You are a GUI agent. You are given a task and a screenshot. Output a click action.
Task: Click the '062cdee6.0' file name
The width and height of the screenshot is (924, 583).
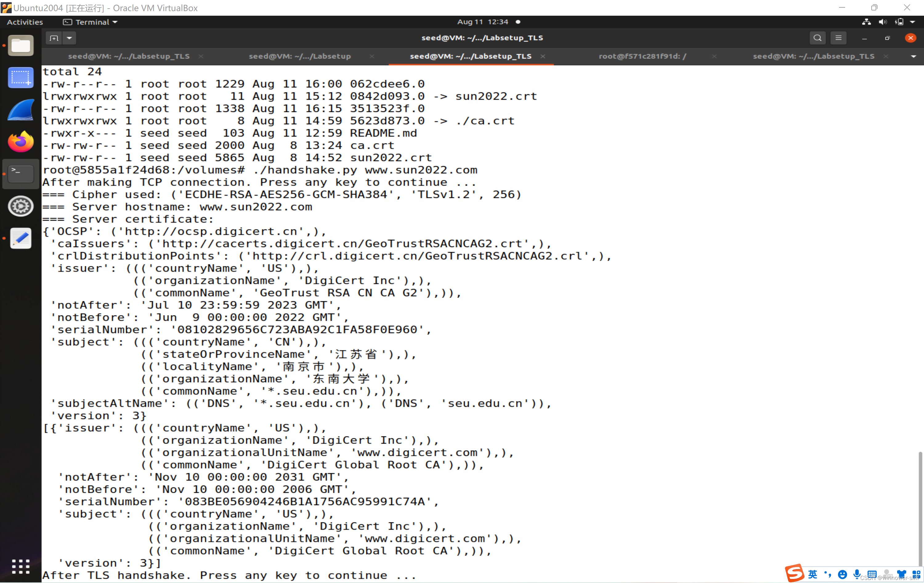tap(387, 84)
